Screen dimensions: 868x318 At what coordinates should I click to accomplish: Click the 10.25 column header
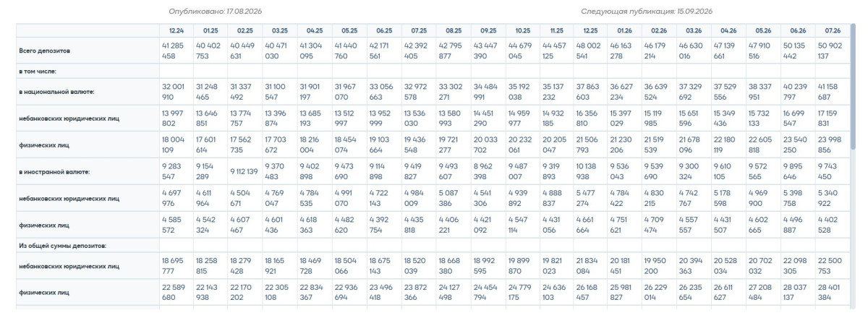pos(523,30)
